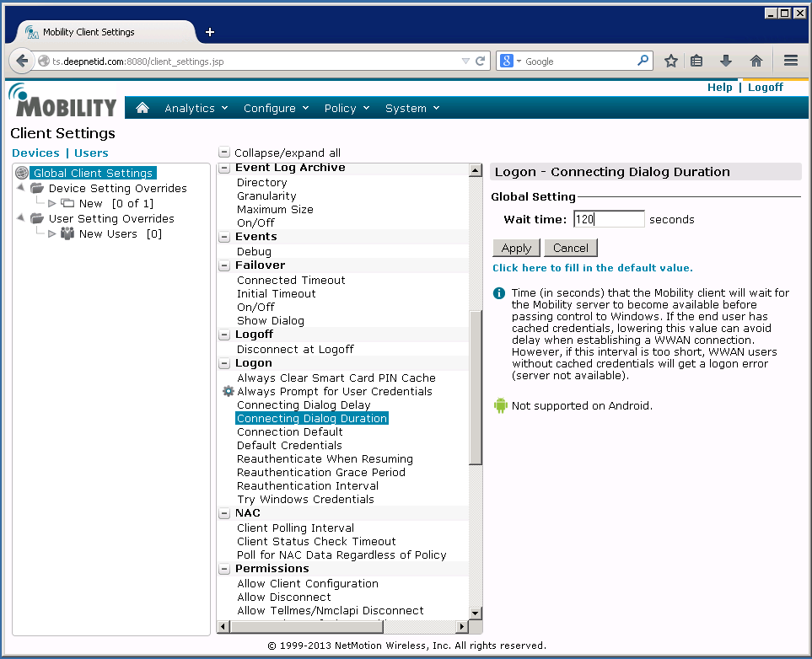
Task: Expand the New device override node
Action: pos(51,203)
